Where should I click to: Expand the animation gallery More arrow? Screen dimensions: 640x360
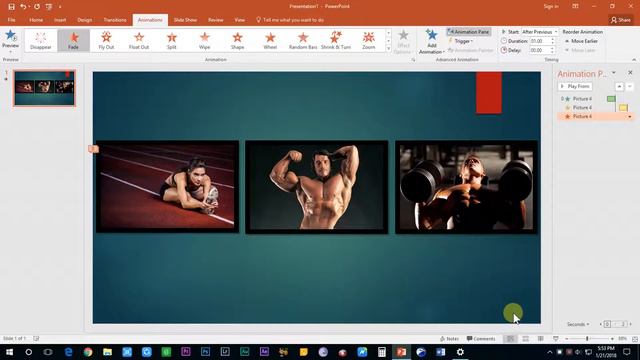click(389, 49)
